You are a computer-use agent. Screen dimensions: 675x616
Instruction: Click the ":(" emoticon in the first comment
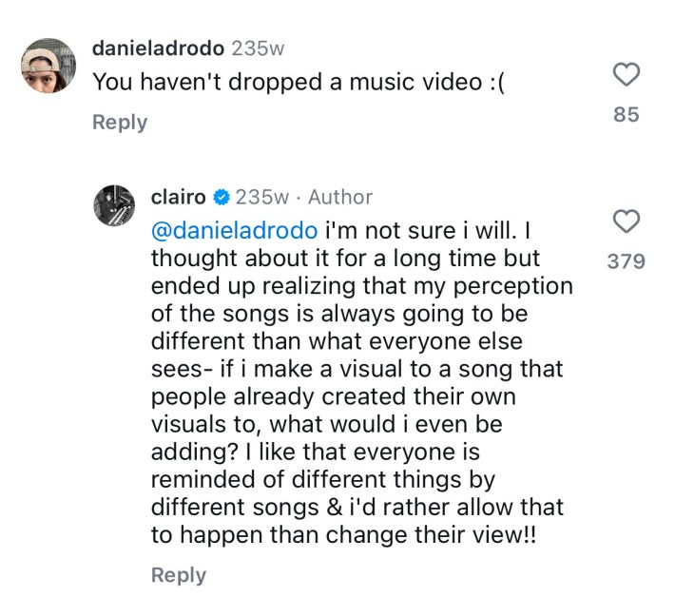pyautogui.click(x=498, y=83)
